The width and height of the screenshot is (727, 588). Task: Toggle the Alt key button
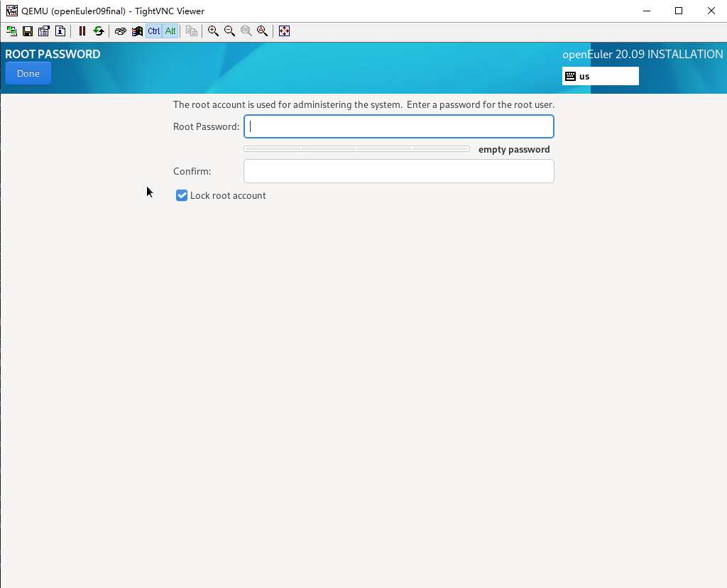[170, 31]
